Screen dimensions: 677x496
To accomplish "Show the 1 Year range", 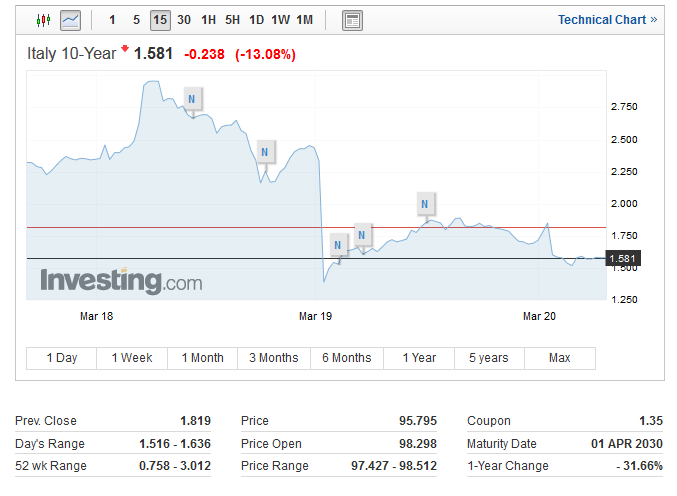I will [419, 358].
